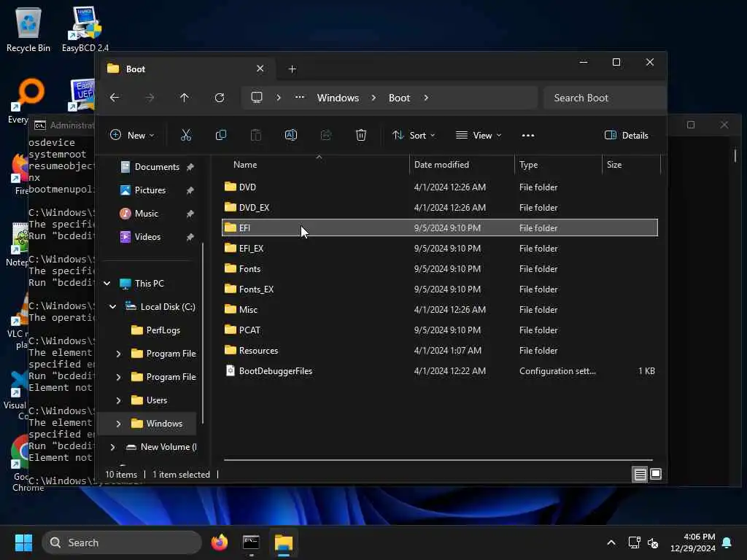Open the Sort dropdown
The width and height of the screenshot is (747, 560).
click(414, 135)
